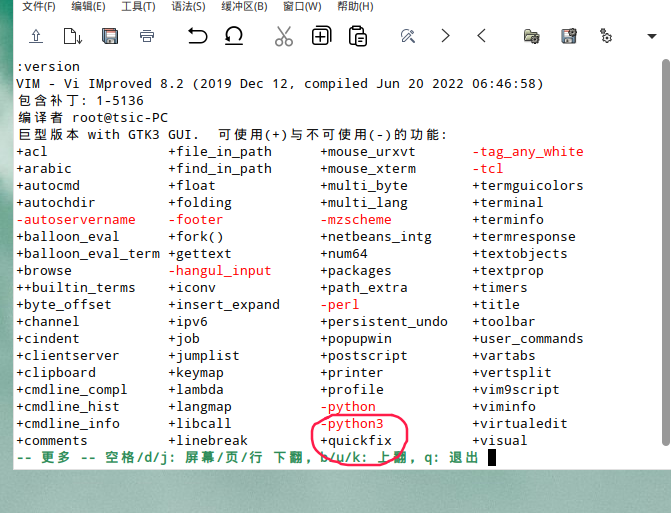Click the Open file toolbar icon
Screen dimensions: 671x513
pyautogui.click(x=36, y=36)
